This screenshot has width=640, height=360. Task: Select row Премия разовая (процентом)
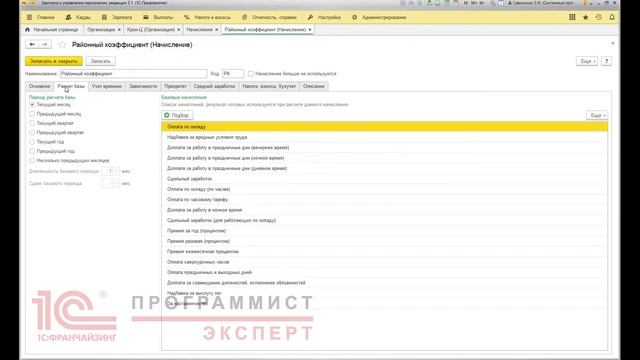[x=384, y=241]
